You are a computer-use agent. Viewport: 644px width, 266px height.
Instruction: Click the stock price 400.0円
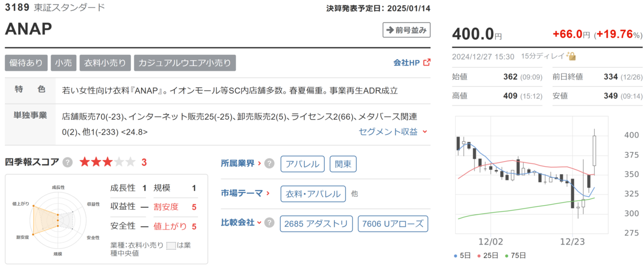point(477,33)
